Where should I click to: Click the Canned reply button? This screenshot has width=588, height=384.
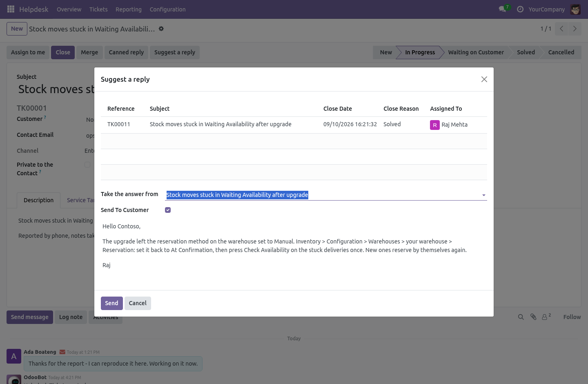(x=126, y=52)
